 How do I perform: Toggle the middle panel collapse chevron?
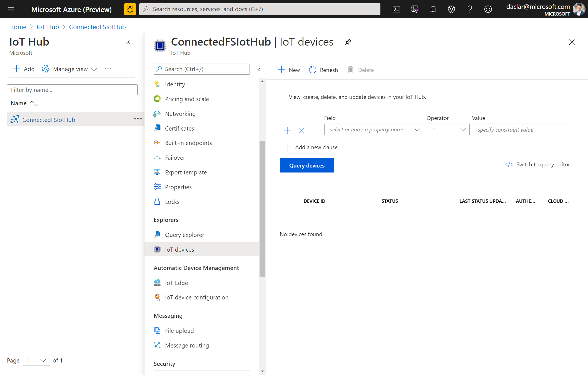tap(259, 69)
